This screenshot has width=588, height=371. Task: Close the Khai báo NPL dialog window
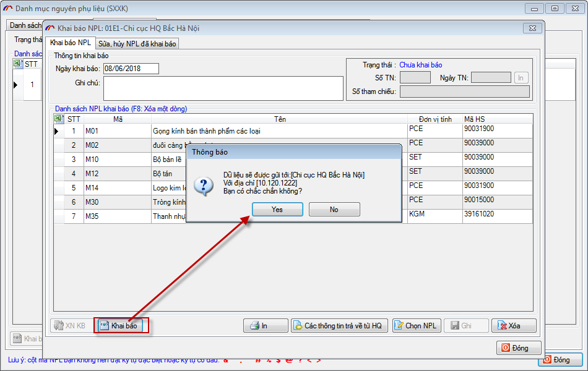point(532,28)
